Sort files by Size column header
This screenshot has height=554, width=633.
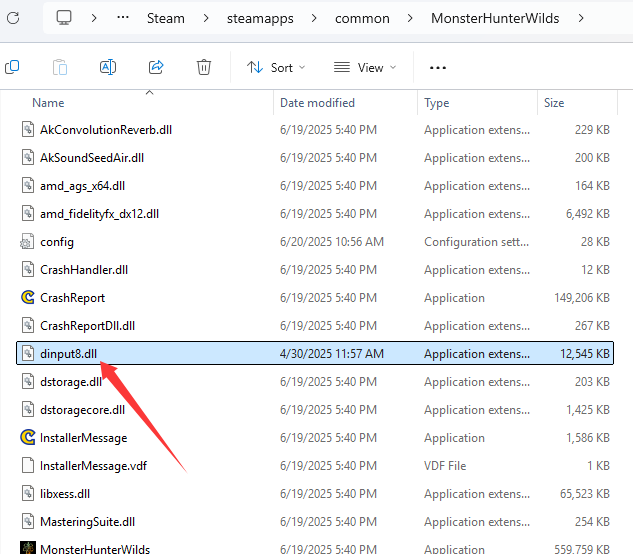[554, 103]
